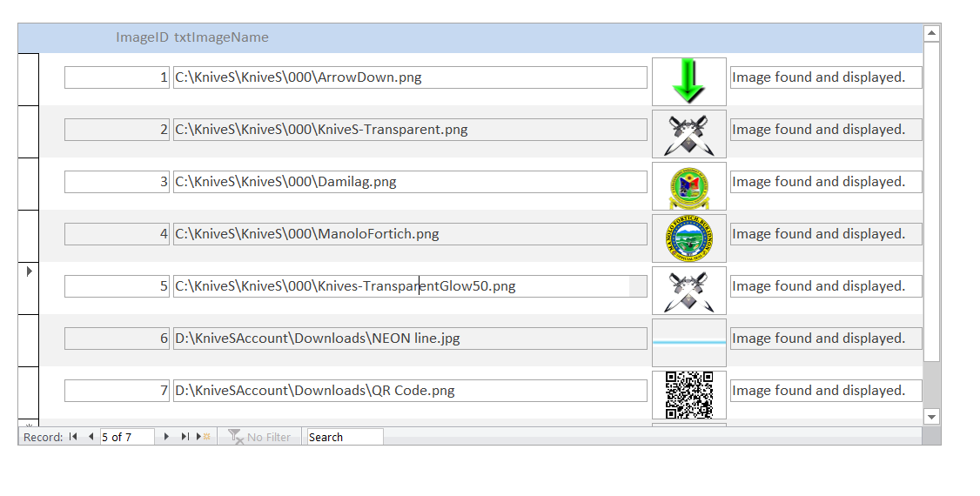Screen dimensions: 980x496
Task: Click the ManoloFortich.png path field
Action: click(x=410, y=234)
